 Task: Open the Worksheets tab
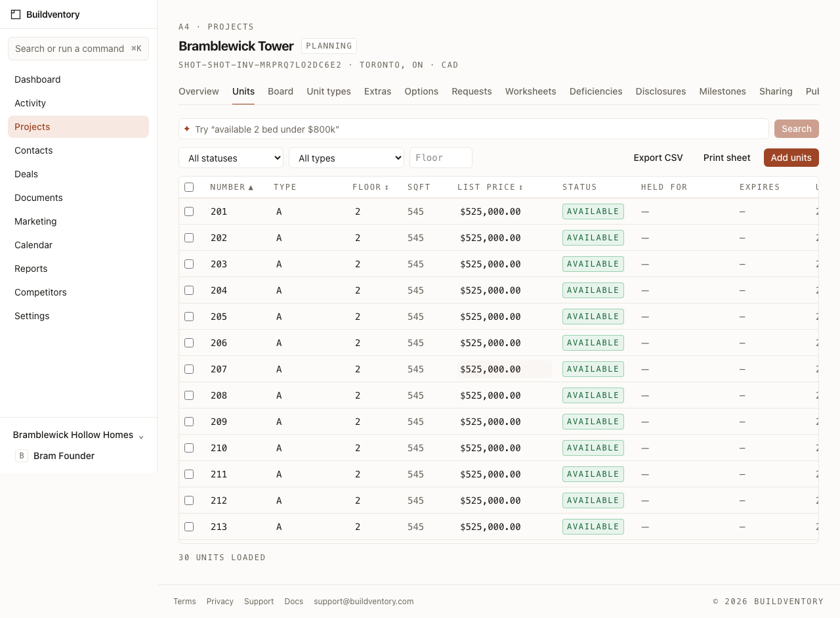pos(530,91)
